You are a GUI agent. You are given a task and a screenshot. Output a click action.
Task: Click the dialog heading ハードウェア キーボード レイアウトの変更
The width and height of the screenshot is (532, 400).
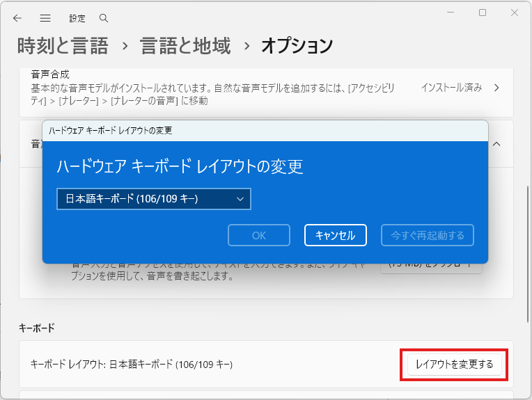pos(180,166)
